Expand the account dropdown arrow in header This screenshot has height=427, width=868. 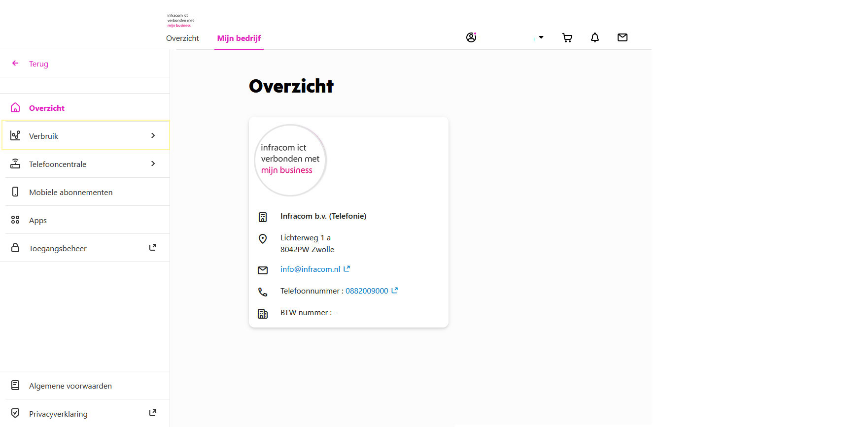541,37
